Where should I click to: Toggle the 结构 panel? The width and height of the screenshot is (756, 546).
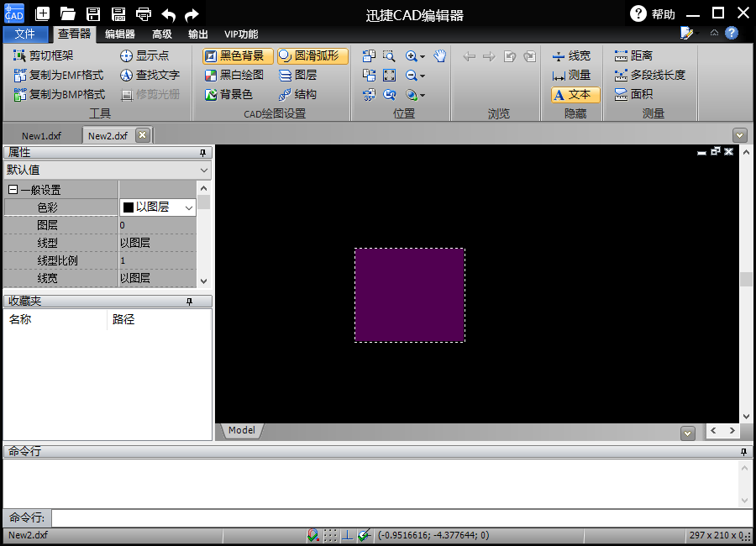297,94
